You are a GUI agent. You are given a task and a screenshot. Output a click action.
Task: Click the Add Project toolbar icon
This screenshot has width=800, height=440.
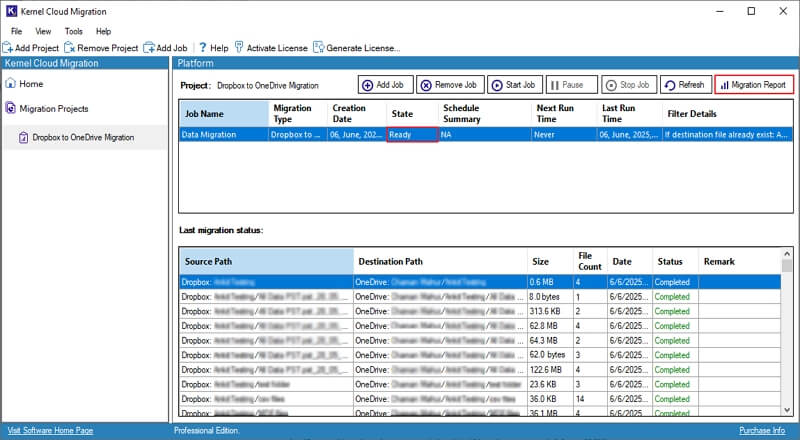pyautogui.click(x=8, y=48)
